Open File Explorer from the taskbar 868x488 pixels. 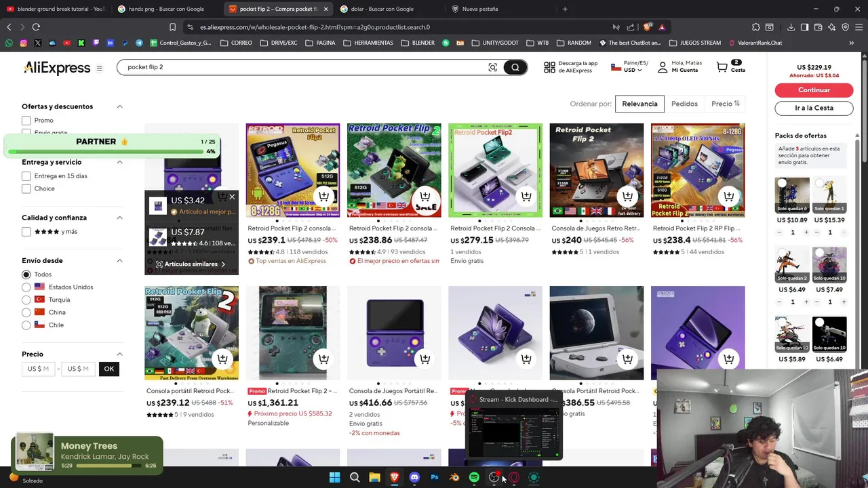pyautogui.click(x=374, y=477)
